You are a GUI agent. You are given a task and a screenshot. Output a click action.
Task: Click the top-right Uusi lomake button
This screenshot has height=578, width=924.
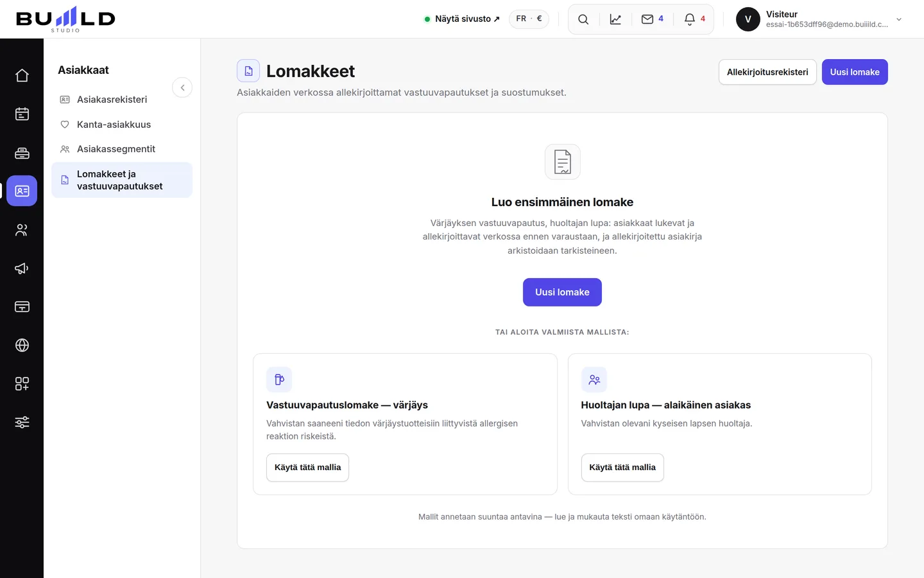tap(855, 72)
